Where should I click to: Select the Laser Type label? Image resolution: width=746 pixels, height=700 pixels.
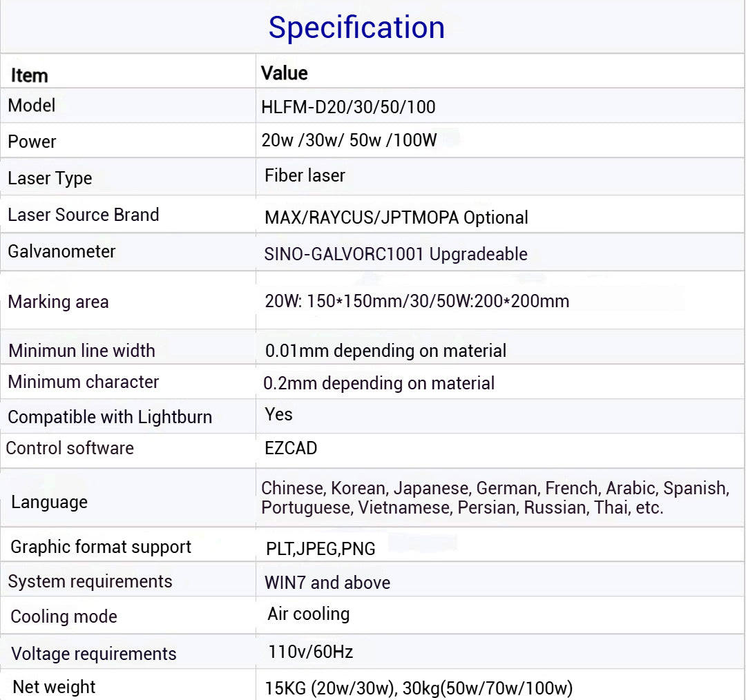[50, 178]
